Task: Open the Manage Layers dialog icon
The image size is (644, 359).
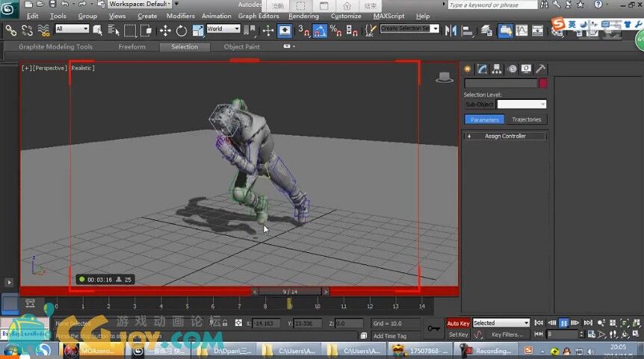Action: click(x=486, y=31)
